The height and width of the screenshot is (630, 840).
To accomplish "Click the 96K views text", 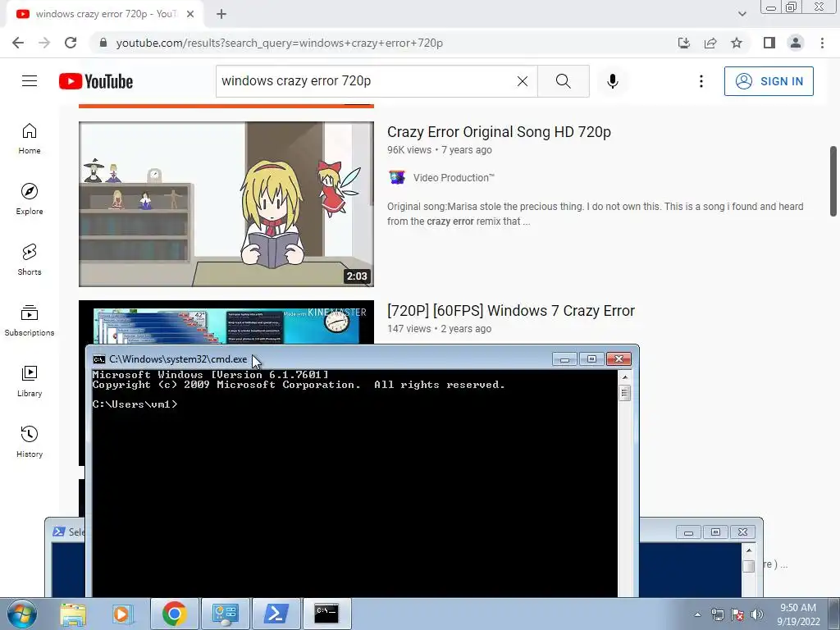I will [x=409, y=150].
